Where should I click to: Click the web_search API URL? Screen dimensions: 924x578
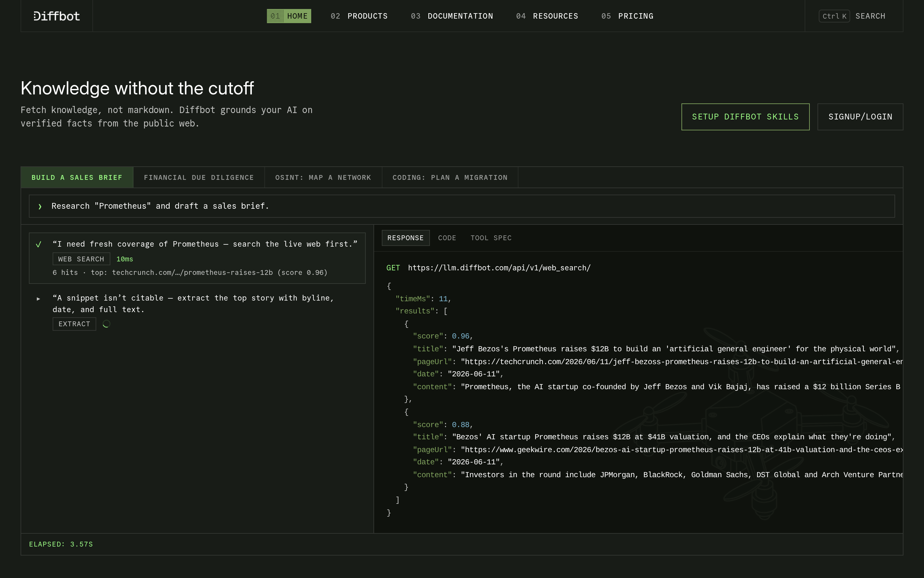[499, 268]
